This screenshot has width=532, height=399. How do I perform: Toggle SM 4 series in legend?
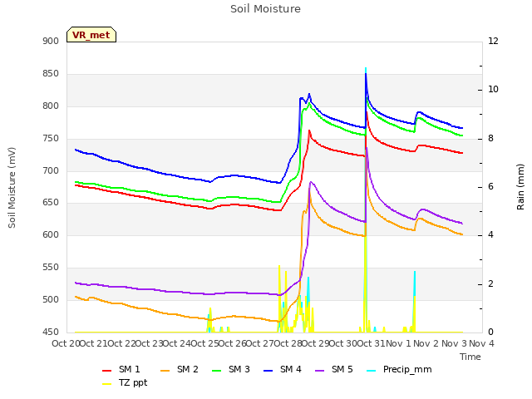283,369
